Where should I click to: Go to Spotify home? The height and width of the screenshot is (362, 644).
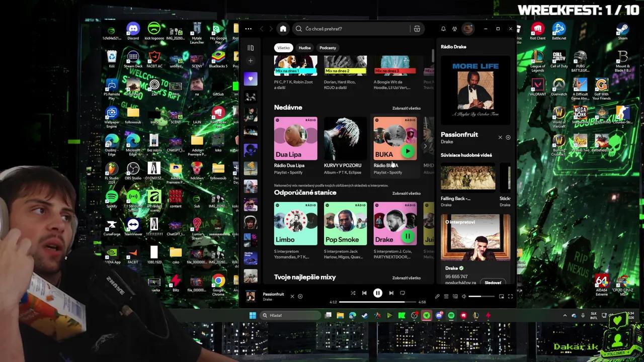(283, 29)
